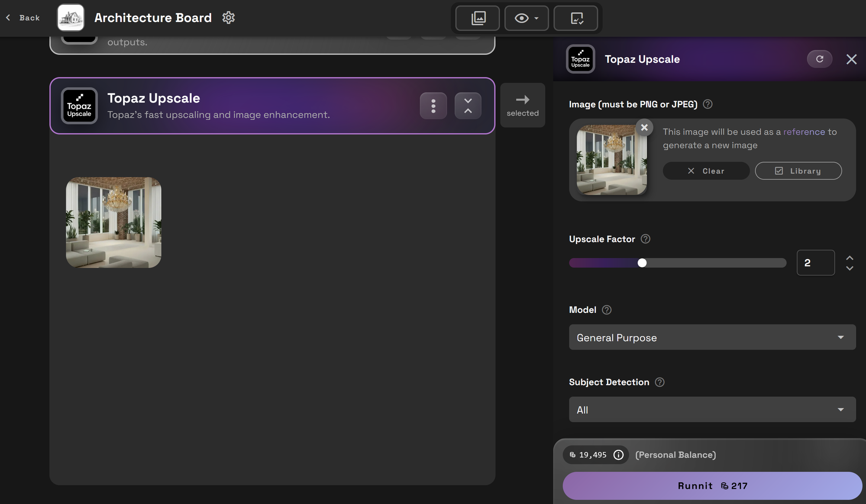Image resolution: width=866 pixels, height=504 pixels.
Task: Click the selected arrow button
Action: coord(523,105)
